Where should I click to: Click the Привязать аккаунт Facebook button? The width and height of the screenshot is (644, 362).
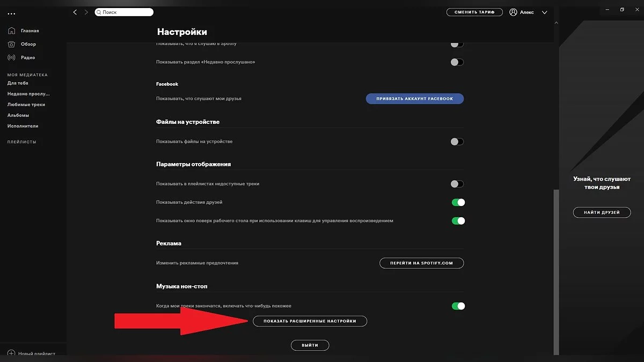414,99
